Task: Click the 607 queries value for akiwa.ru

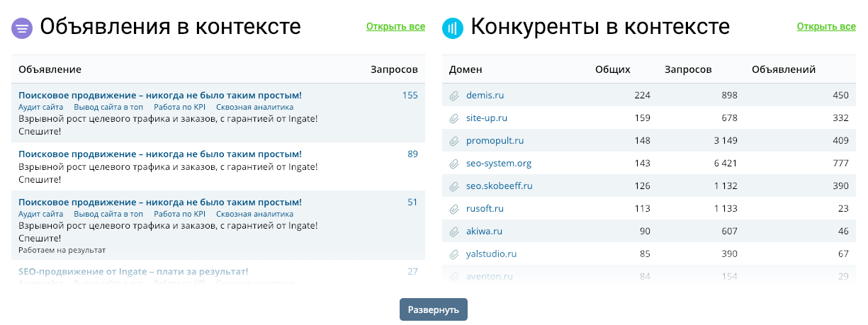Action: tap(729, 232)
